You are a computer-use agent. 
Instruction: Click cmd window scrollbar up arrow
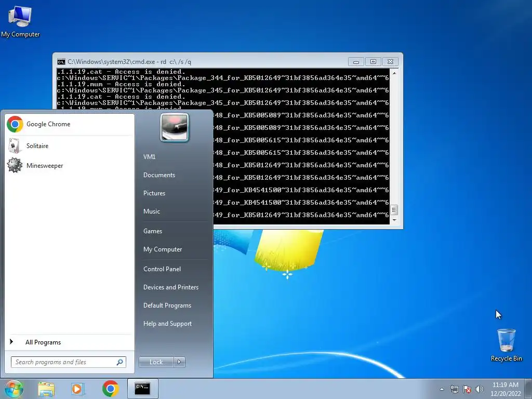(x=394, y=73)
